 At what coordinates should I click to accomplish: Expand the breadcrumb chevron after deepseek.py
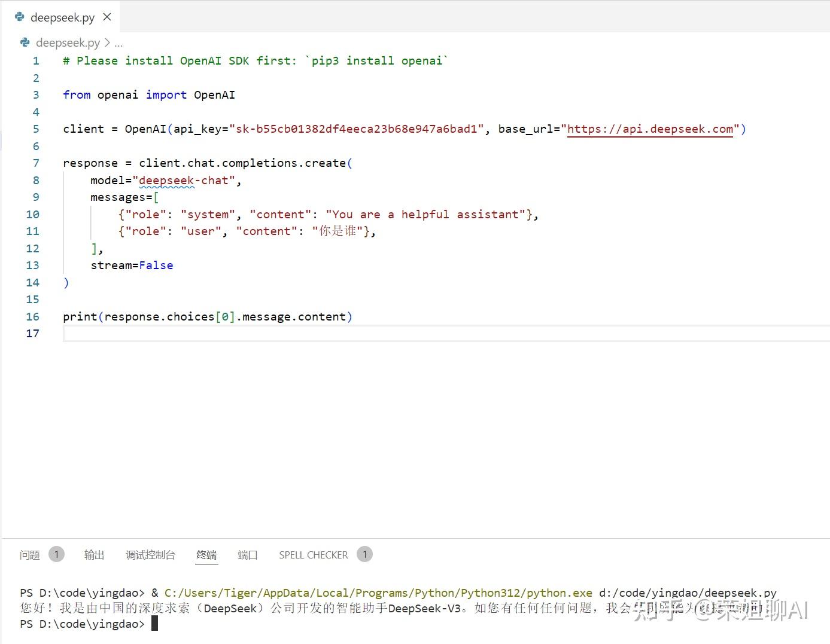pyautogui.click(x=107, y=43)
